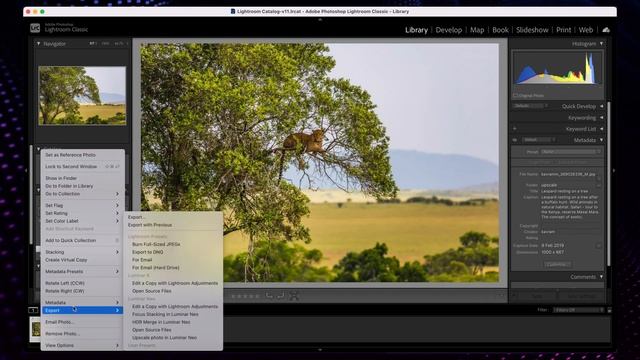
Task: Switch to the Map module
Action: coord(477,30)
